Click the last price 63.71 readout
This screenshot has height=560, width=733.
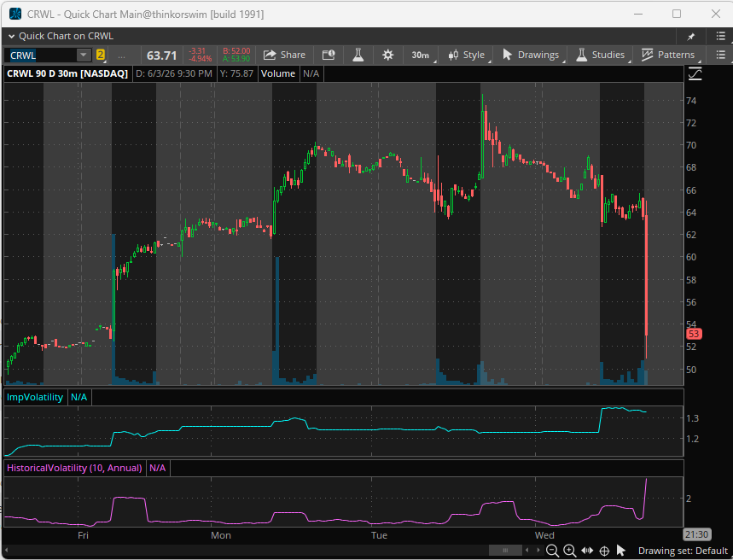click(162, 55)
